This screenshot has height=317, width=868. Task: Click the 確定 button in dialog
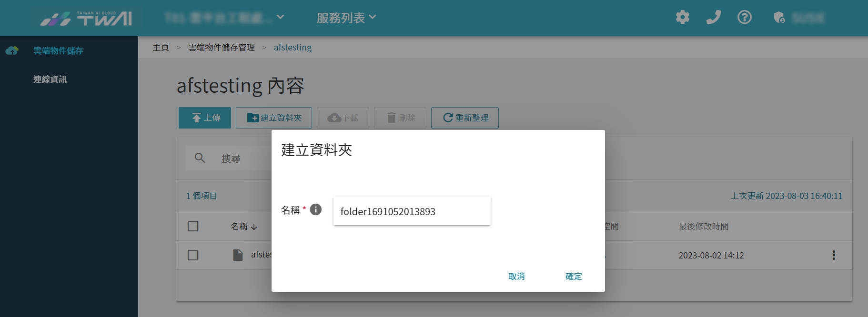tap(574, 276)
